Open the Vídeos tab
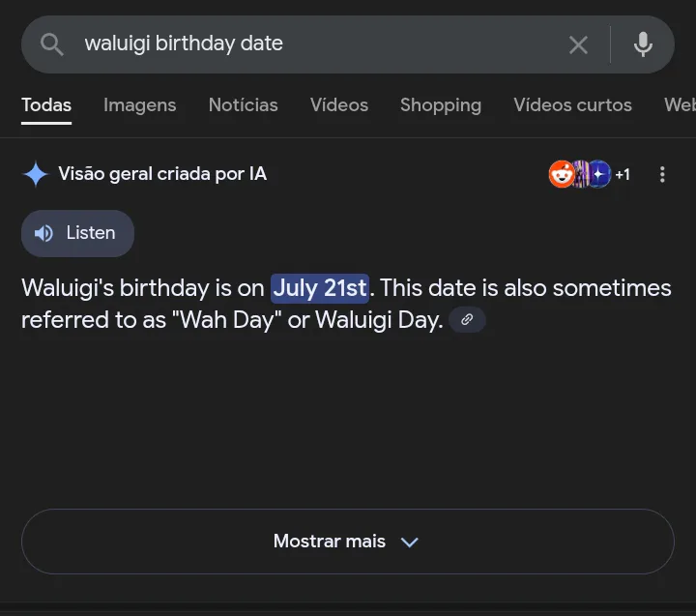 pyautogui.click(x=339, y=105)
